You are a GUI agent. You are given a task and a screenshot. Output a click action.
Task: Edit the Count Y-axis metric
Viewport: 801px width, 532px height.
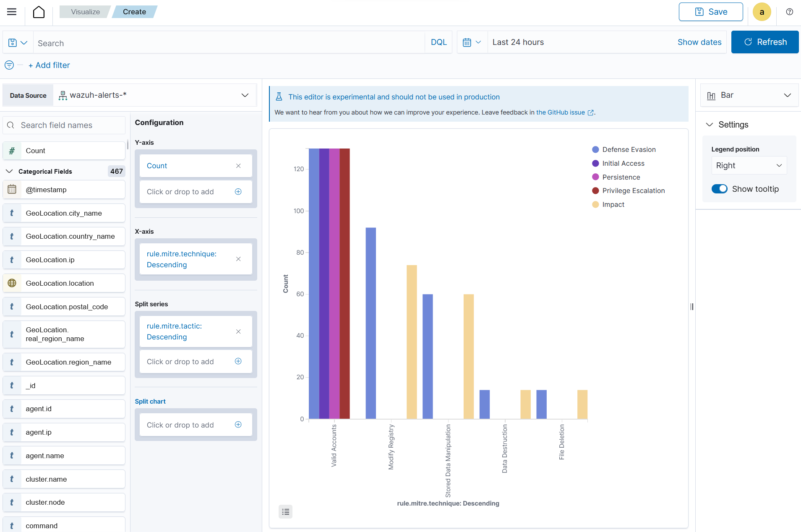157,166
